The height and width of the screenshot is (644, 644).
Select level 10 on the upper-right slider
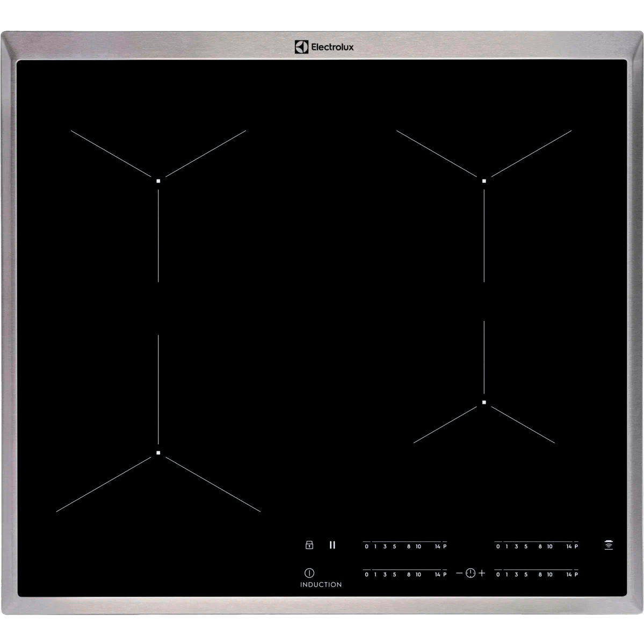point(549,546)
